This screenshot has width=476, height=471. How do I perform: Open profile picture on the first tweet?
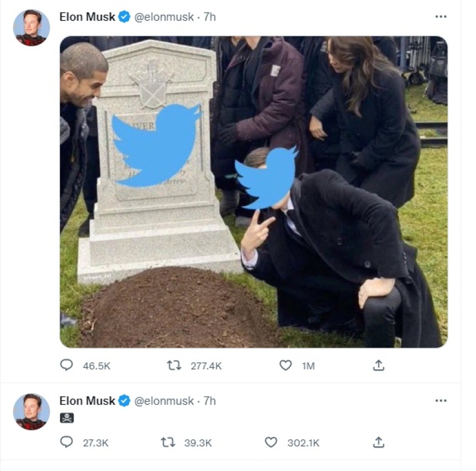tap(31, 28)
